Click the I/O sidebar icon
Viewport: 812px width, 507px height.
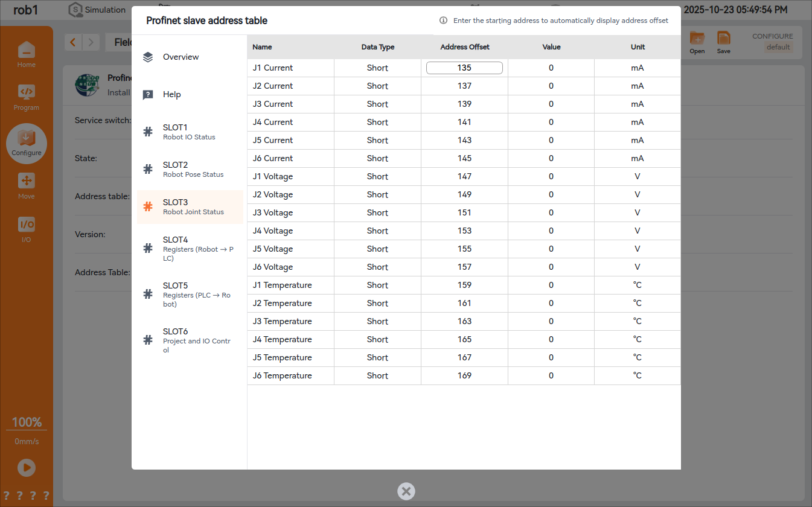coord(26,225)
